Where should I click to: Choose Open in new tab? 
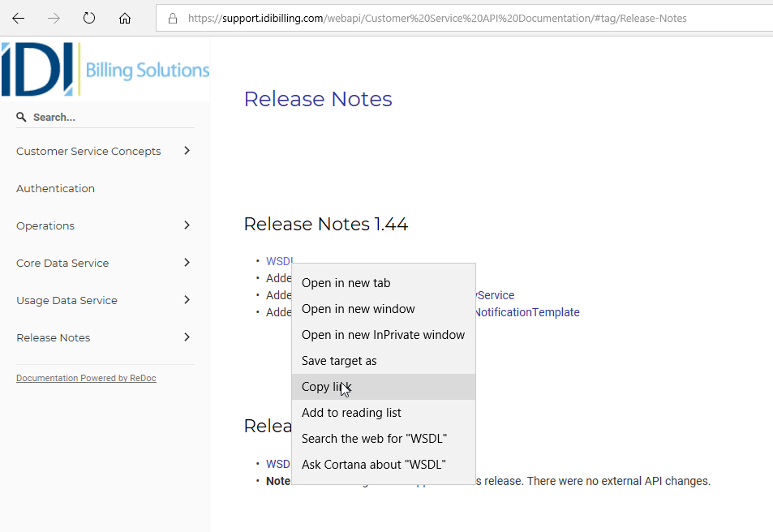346,283
